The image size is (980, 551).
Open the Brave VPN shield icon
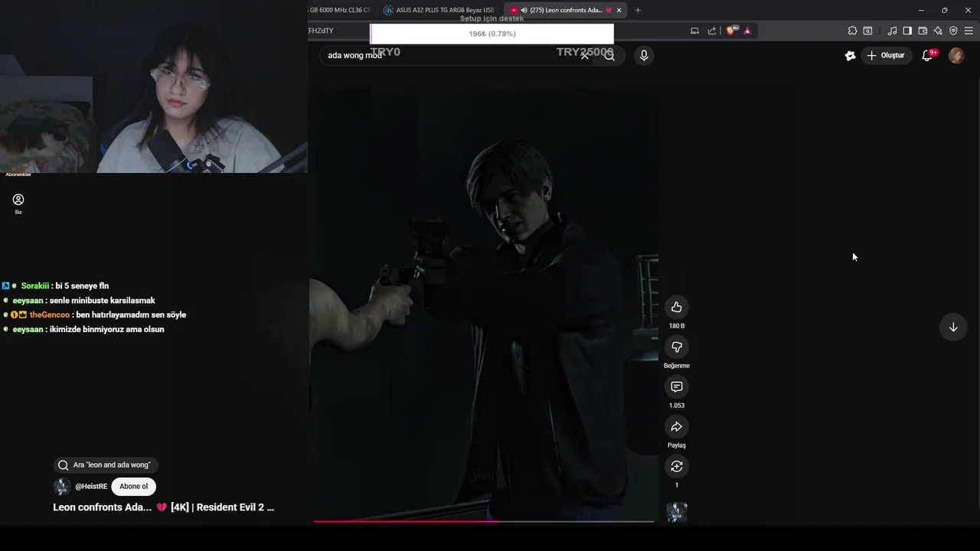953,31
